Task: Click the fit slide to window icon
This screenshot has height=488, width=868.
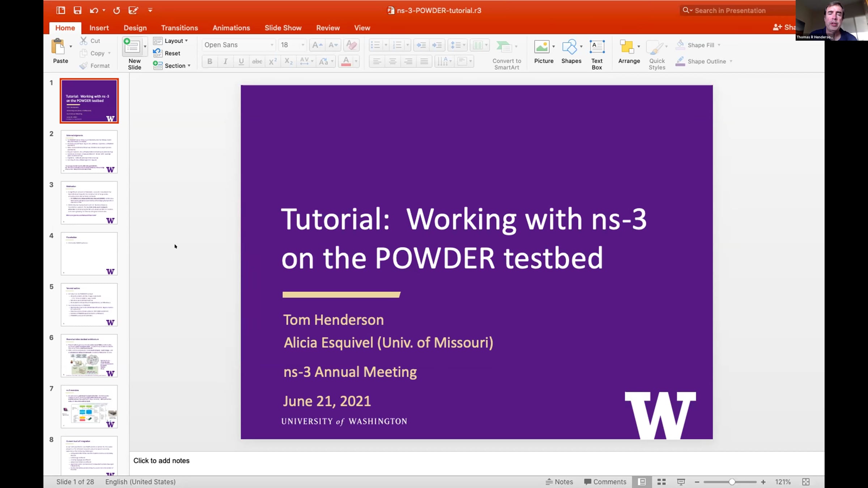Action: coord(806,482)
